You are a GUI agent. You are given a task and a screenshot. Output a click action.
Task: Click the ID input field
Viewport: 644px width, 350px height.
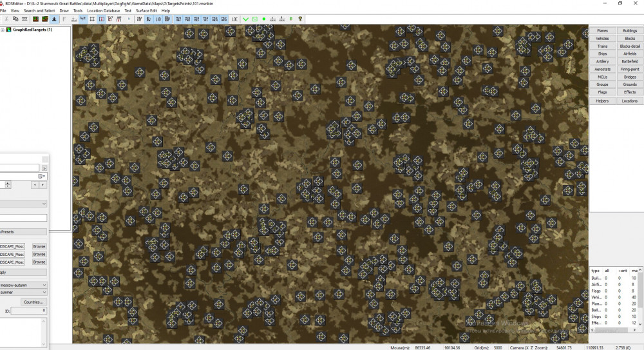[28, 311]
